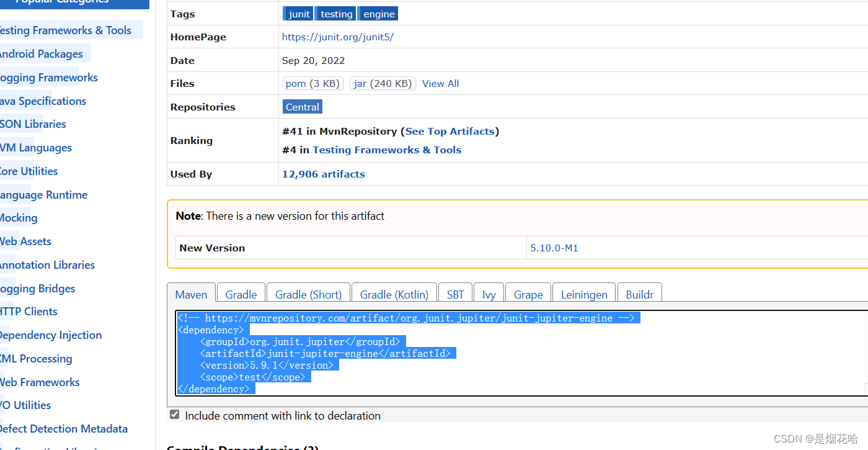The width and height of the screenshot is (868, 450).
Task: Switch to the Maven tab
Action: click(191, 294)
